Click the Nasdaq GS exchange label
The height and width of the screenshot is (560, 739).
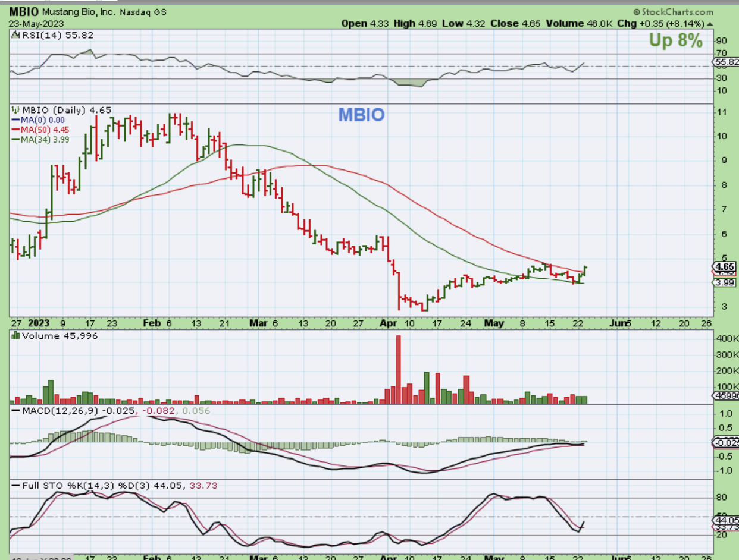tap(142, 12)
